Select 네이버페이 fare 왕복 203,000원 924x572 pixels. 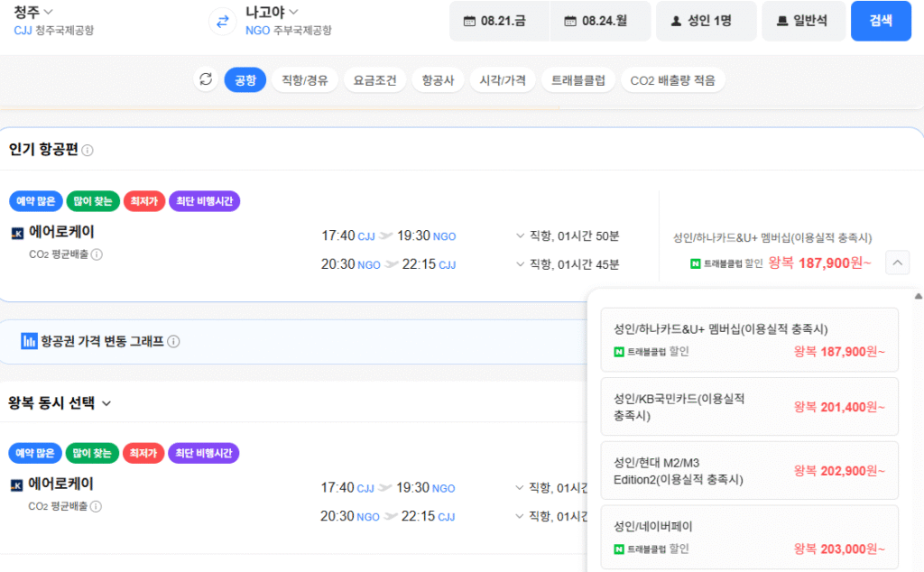[x=750, y=537]
